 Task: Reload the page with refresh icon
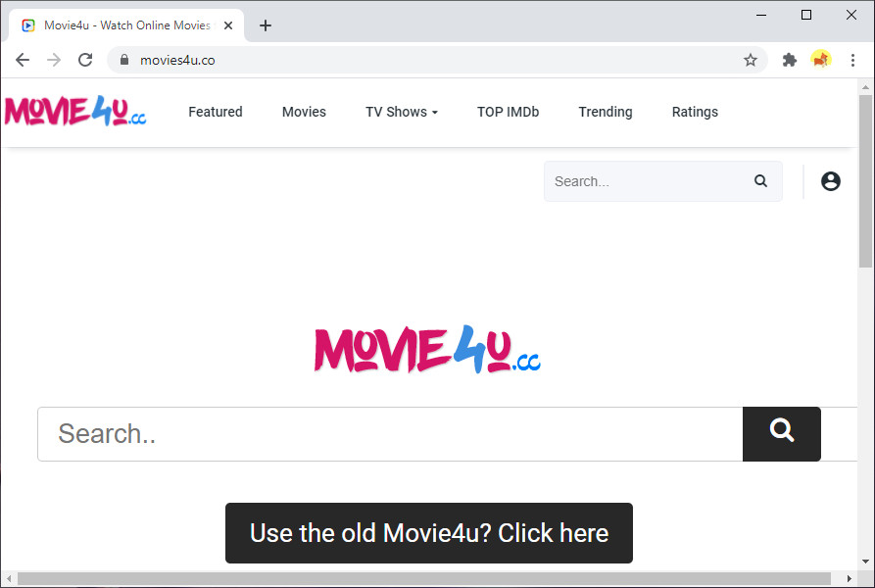coord(85,60)
